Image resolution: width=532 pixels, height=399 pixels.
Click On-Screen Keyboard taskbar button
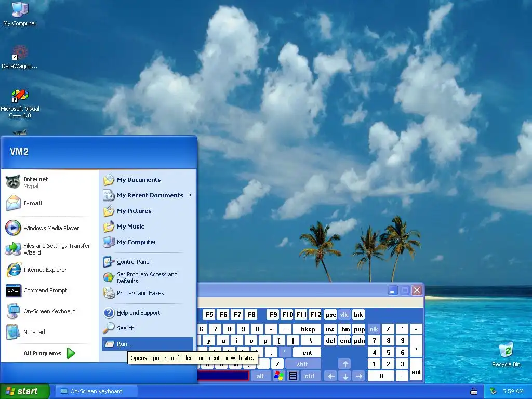(96, 391)
